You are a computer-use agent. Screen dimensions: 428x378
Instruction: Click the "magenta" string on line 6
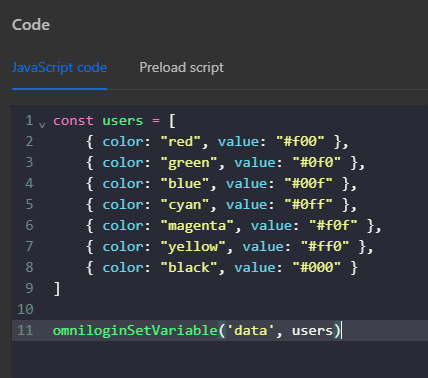197,226
